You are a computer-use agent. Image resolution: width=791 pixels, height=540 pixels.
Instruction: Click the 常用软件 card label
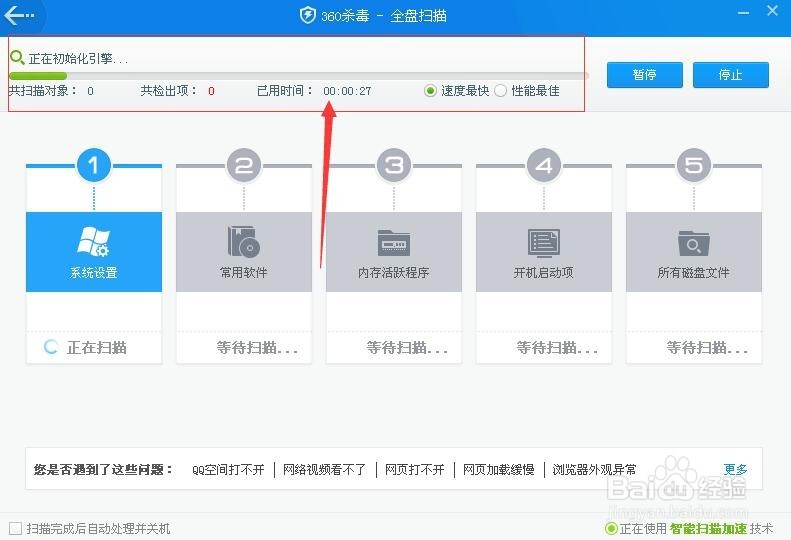point(244,273)
